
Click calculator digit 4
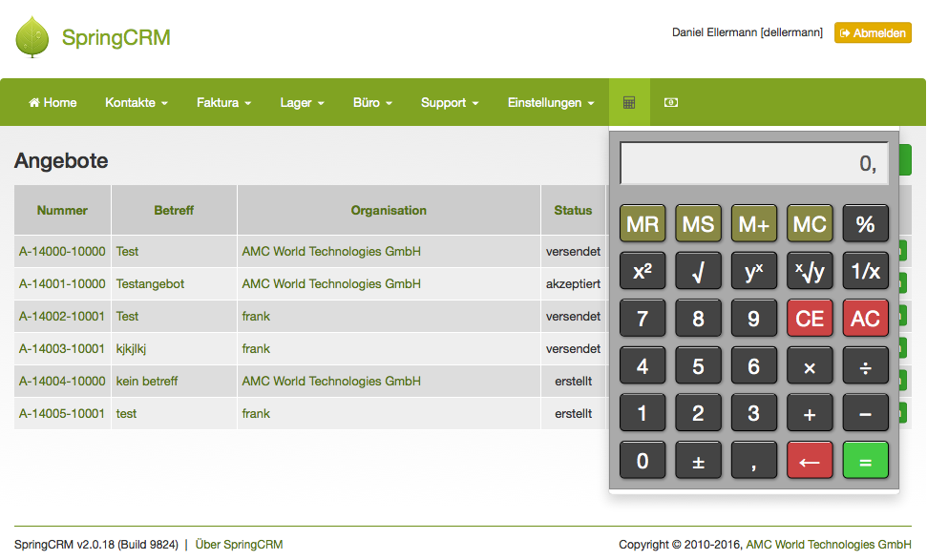(643, 366)
